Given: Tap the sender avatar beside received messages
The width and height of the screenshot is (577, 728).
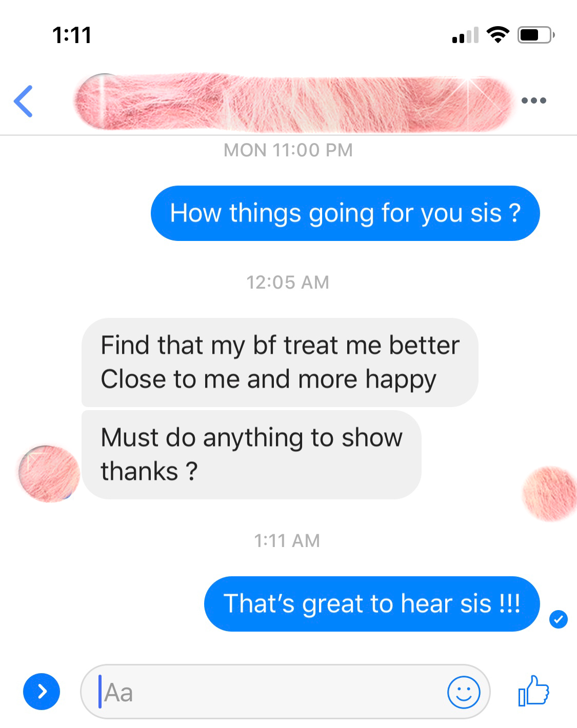Looking at the screenshot, I should (x=49, y=474).
